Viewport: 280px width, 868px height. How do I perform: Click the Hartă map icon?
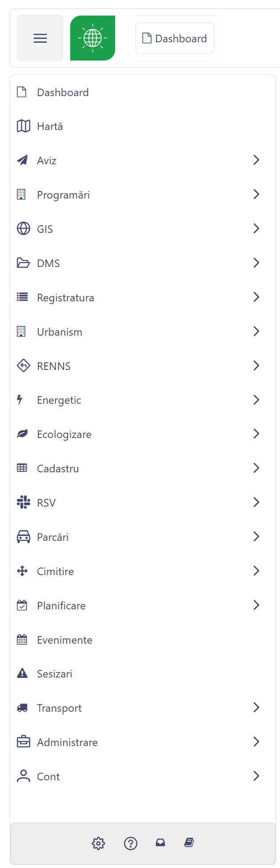pyautogui.click(x=23, y=126)
